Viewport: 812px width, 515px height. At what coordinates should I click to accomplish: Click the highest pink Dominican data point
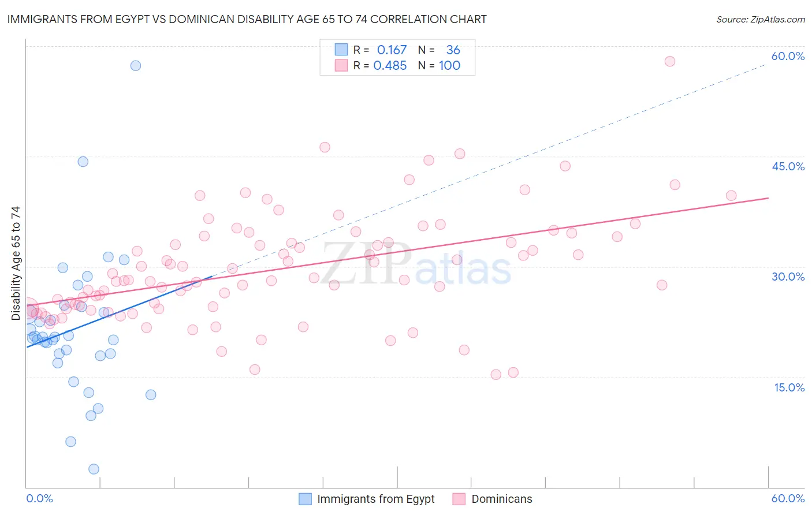click(x=670, y=61)
